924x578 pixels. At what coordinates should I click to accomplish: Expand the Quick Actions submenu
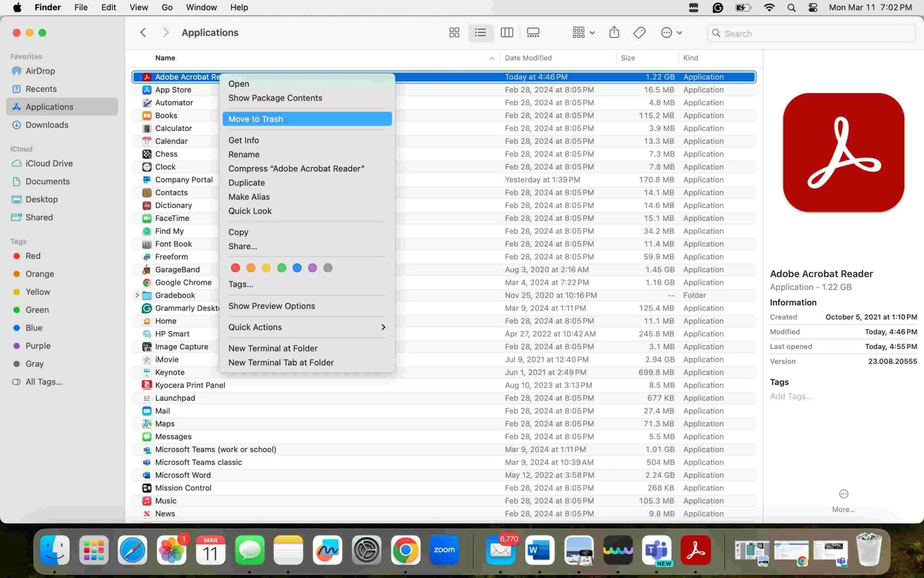(307, 327)
